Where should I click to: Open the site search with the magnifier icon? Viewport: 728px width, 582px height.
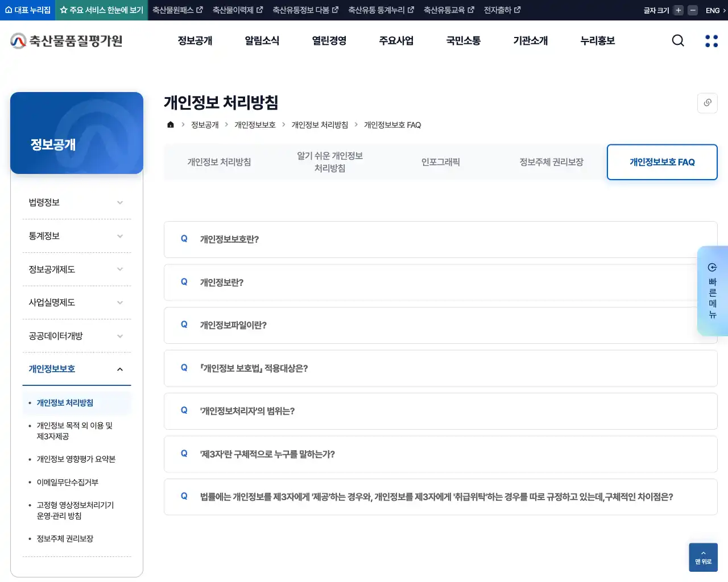click(677, 40)
